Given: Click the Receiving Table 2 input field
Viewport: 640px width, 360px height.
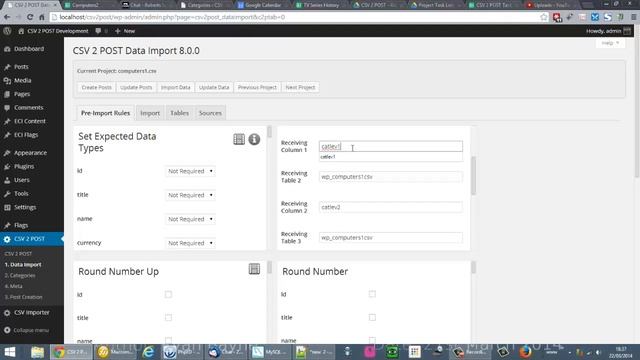Looking at the screenshot, I should pyautogui.click(x=391, y=177).
